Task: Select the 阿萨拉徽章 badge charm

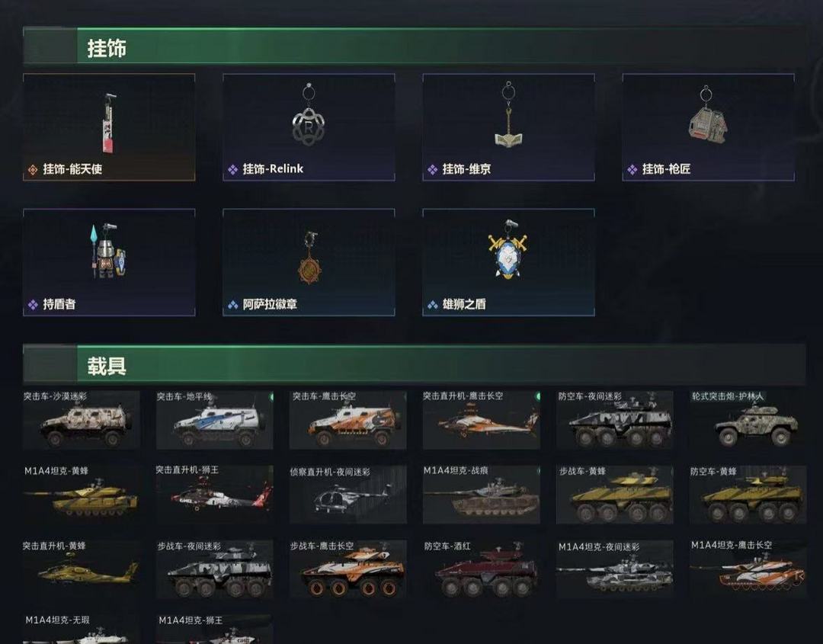Action: (309, 262)
